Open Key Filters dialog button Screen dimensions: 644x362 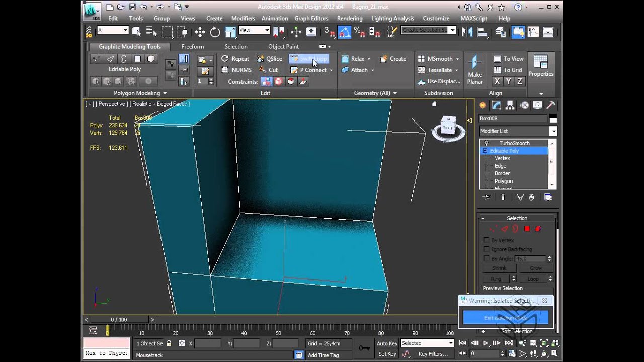tap(433, 354)
